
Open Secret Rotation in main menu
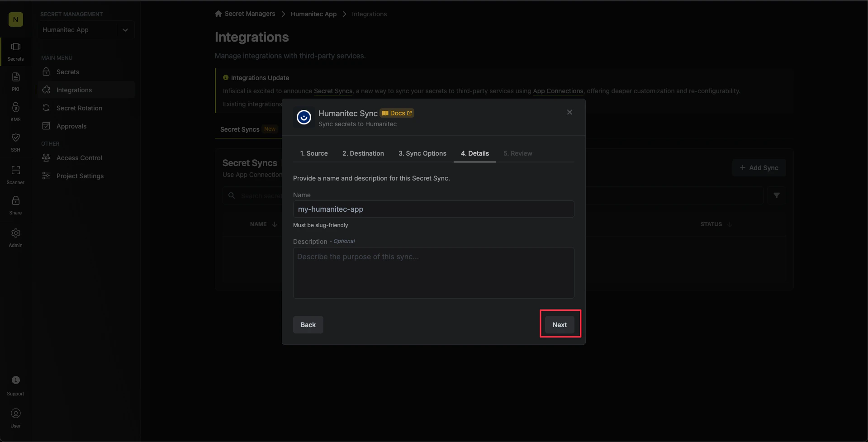[85, 108]
